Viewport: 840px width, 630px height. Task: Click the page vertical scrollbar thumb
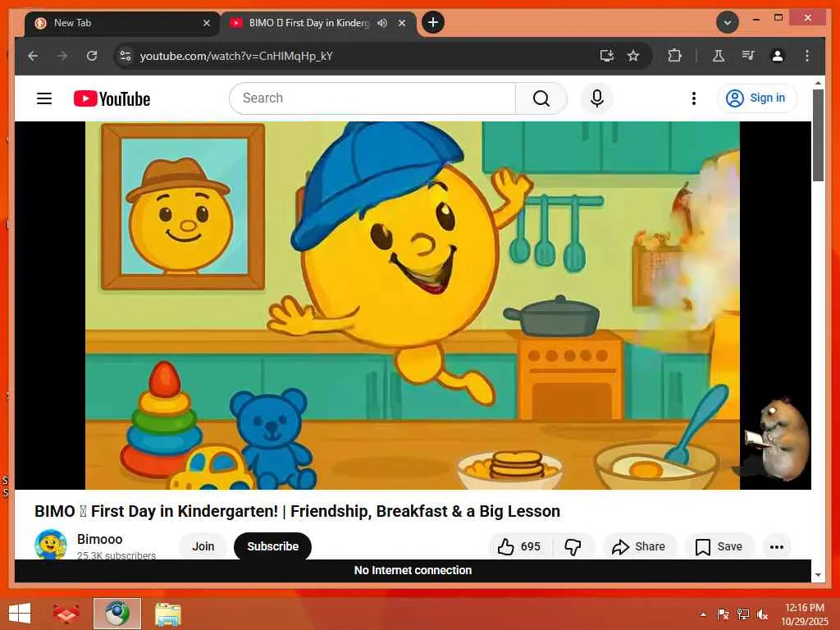(x=818, y=135)
